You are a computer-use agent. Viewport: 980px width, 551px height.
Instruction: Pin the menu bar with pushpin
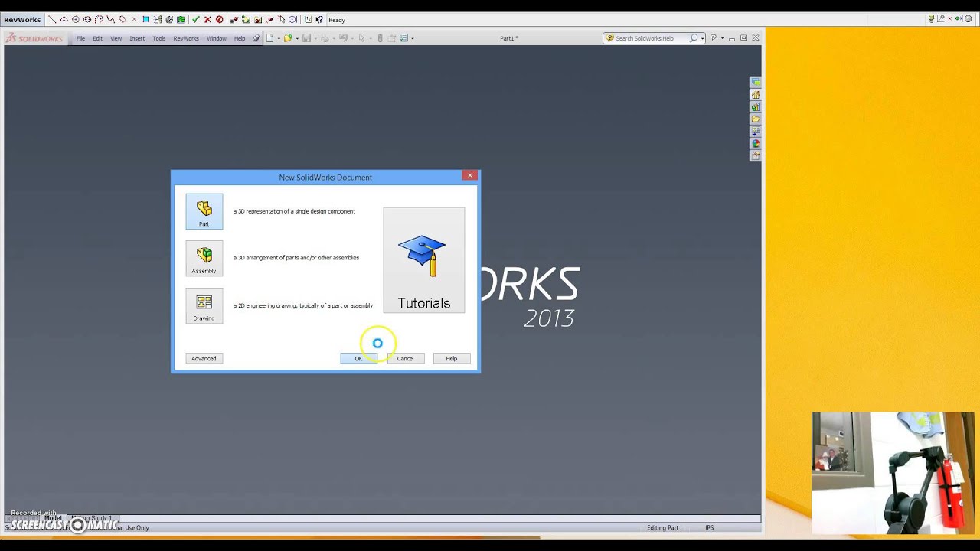pos(256,38)
